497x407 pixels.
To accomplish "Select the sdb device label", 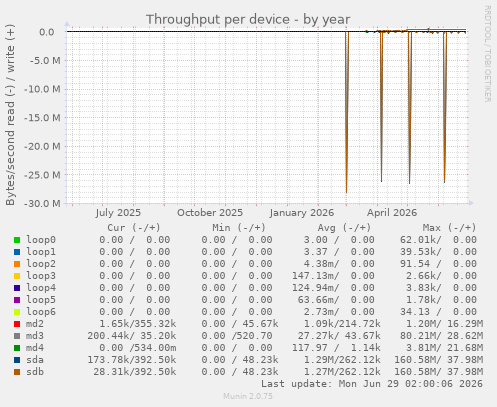I will click(x=35, y=372).
